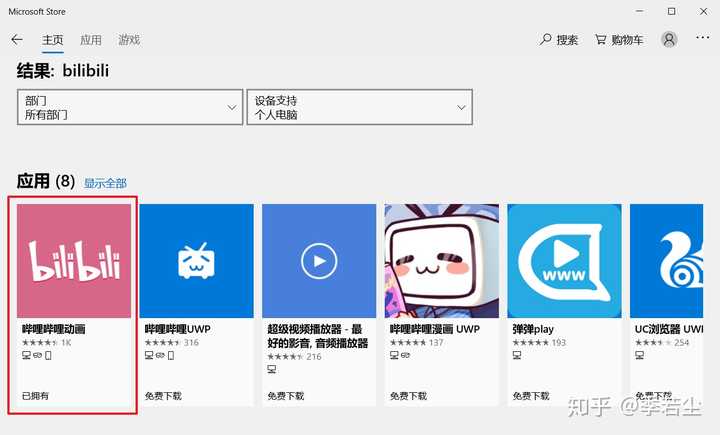The height and width of the screenshot is (435, 720).
Task: Click the 193 rating of 弹弹play
Action: [x=539, y=343]
